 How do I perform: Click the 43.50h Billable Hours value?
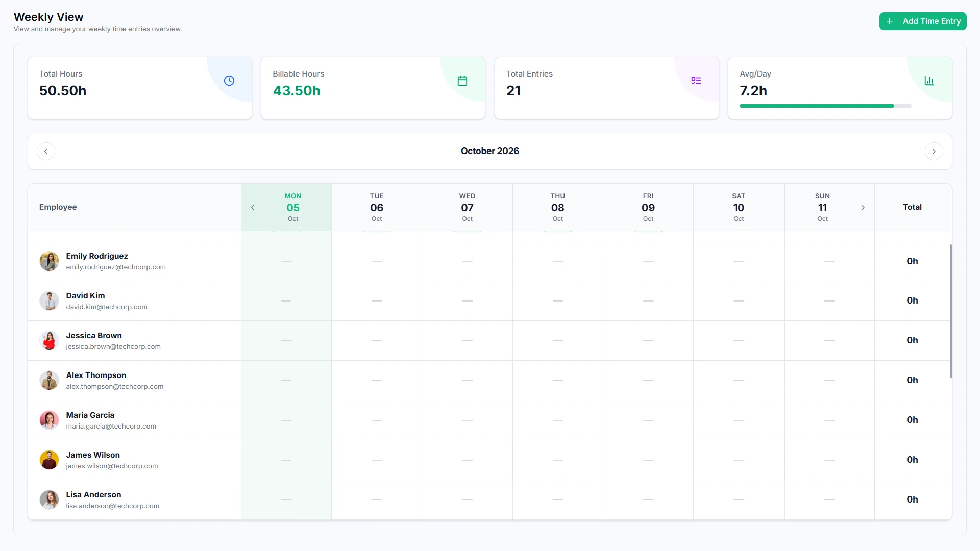coord(297,91)
